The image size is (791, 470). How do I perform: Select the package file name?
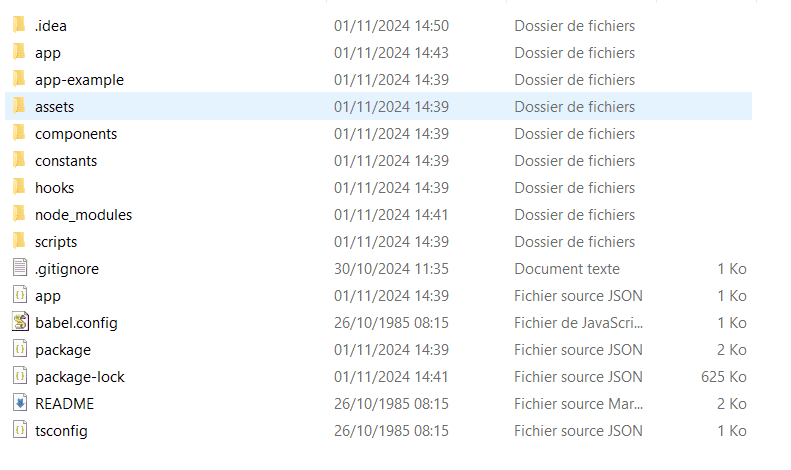pyautogui.click(x=63, y=349)
